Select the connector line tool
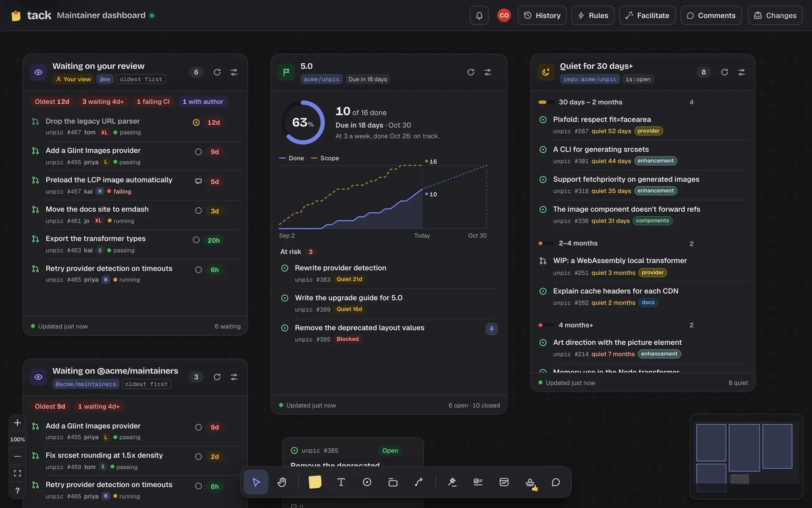 click(419, 482)
